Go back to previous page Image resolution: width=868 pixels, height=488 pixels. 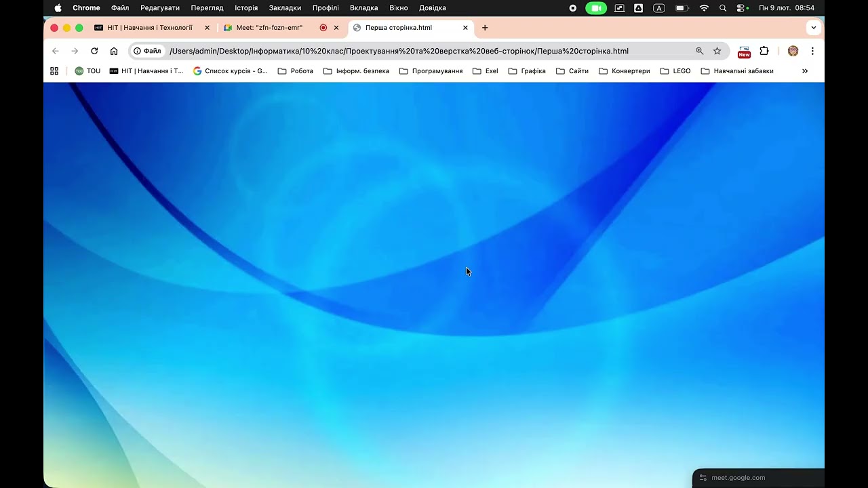[x=56, y=51]
